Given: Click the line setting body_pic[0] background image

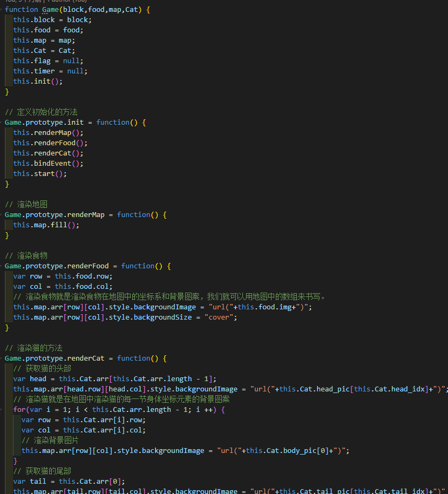Looking at the screenshot, I should [x=185, y=450].
